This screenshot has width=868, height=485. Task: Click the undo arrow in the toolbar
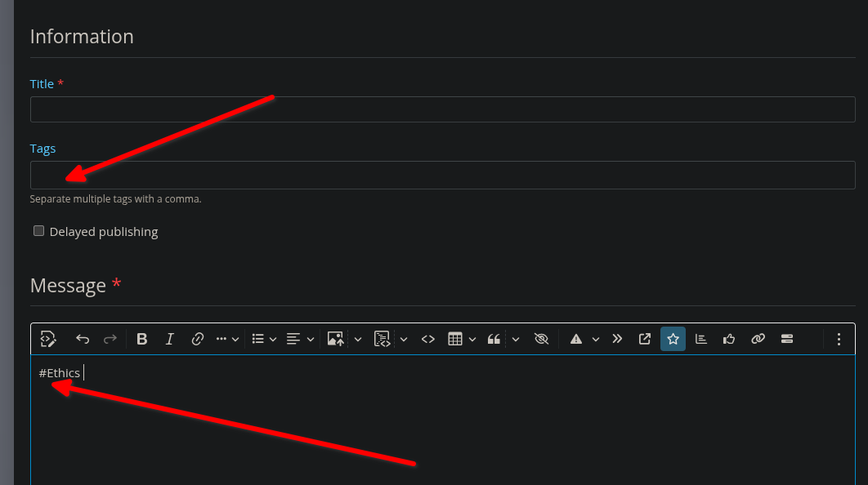[83, 339]
